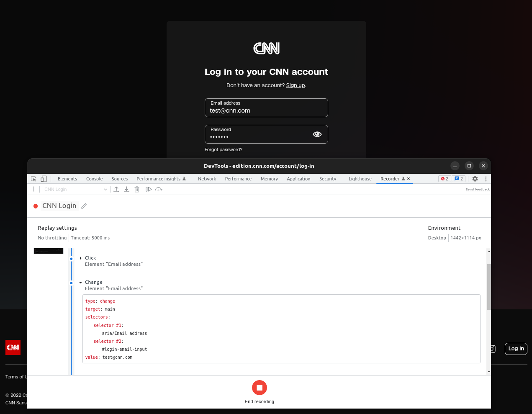Open the Performance insights tab
The width and height of the screenshot is (532, 414).
click(161, 179)
